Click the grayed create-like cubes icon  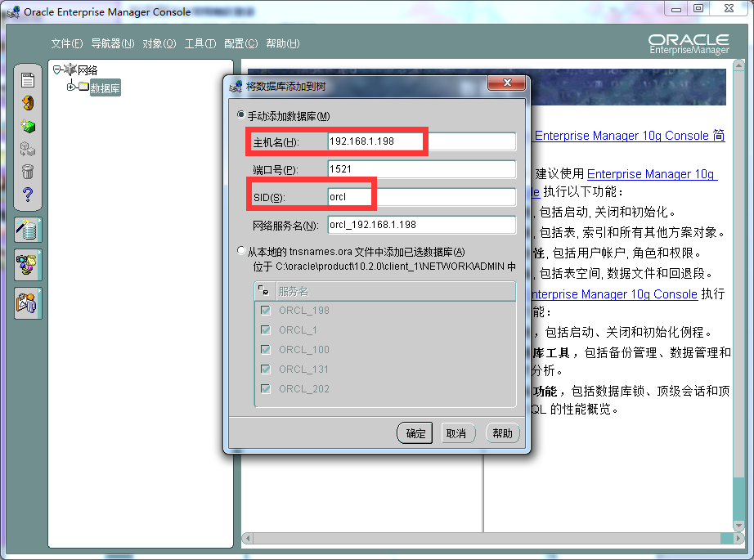pyautogui.click(x=28, y=149)
